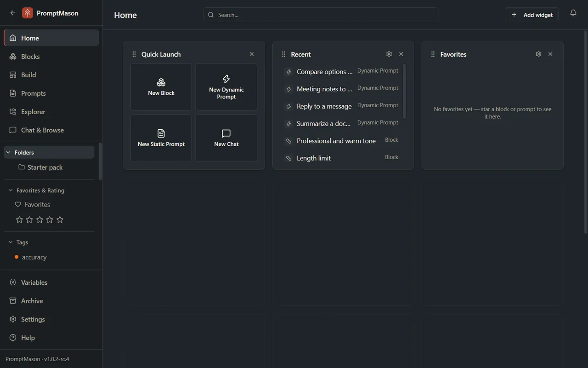Close the Favorites widget
This screenshot has height=368, width=588.
pyautogui.click(x=550, y=54)
